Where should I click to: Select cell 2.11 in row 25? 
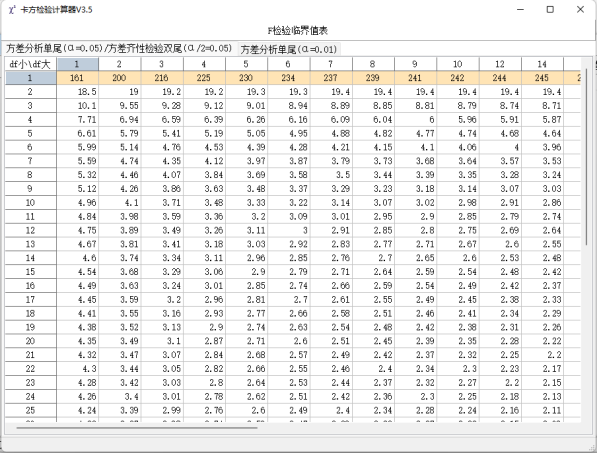pyautogui.click(x=542, y=411)
